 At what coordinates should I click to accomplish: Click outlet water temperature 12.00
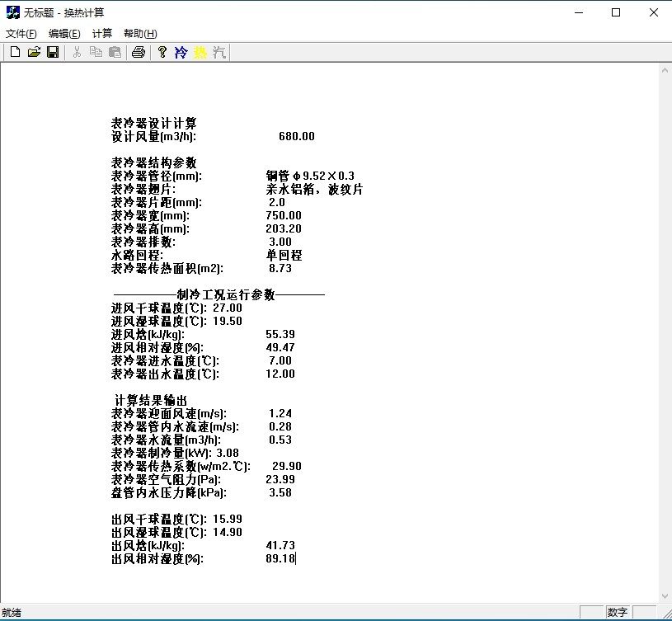click(x=280, y=374)
